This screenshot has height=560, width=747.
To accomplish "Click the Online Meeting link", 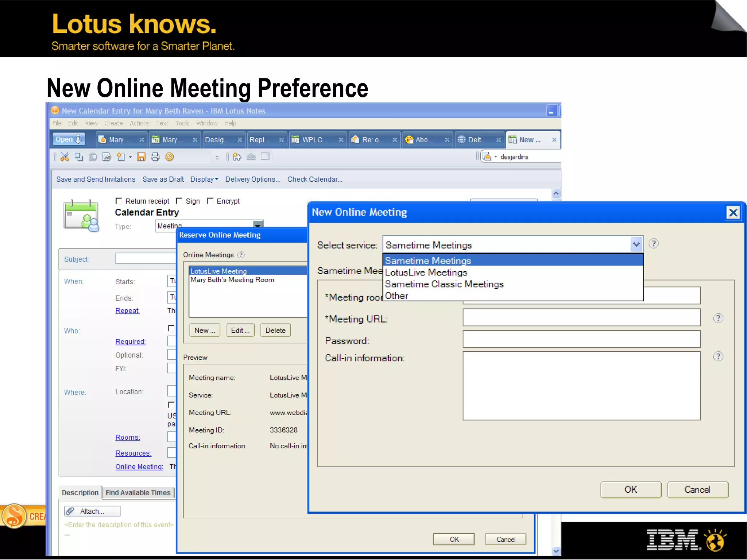I will tap(139, 467).
